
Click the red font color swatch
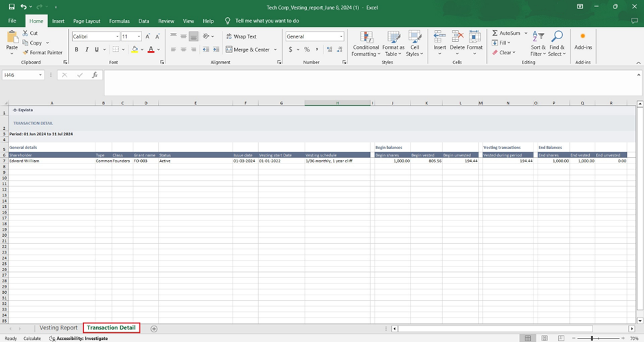(151, 49)
